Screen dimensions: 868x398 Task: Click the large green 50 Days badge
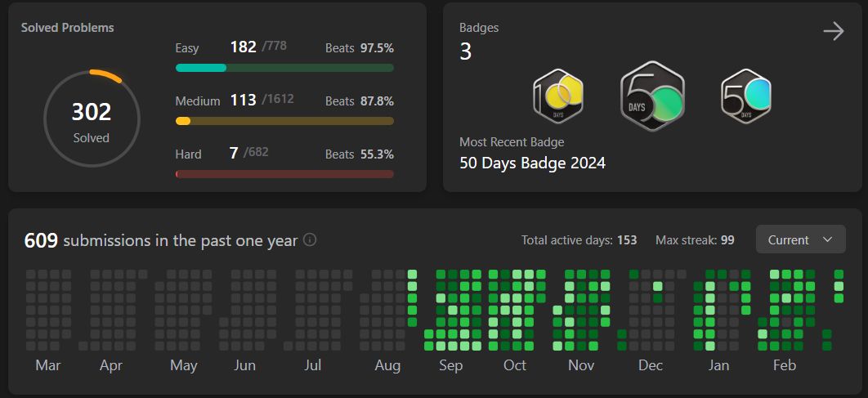coord(652,96)
